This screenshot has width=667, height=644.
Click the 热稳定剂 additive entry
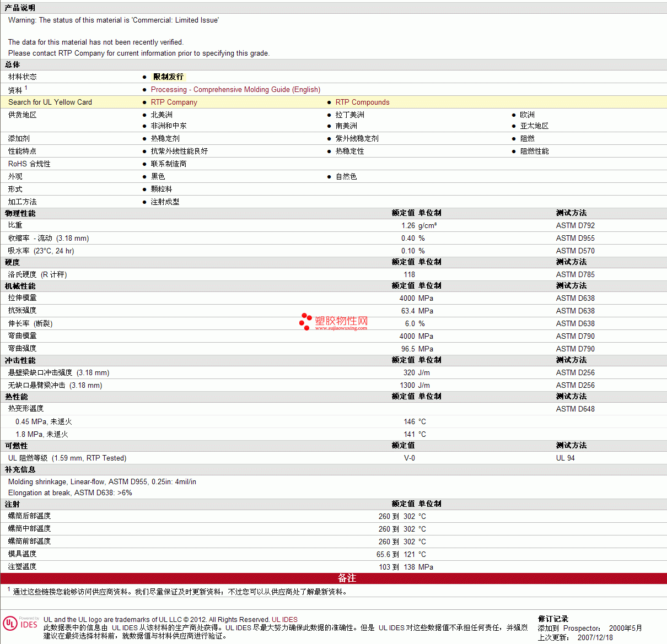coord(165,138)
